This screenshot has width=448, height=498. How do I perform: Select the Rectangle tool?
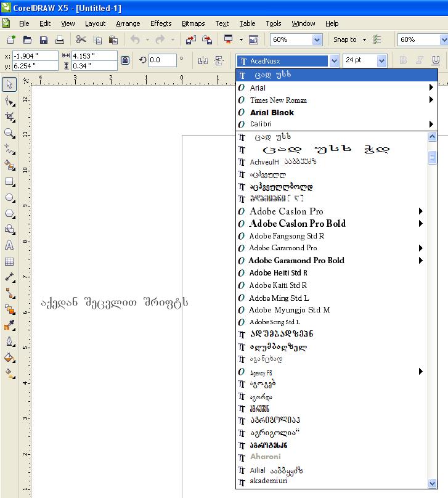[x=9, y=182]
